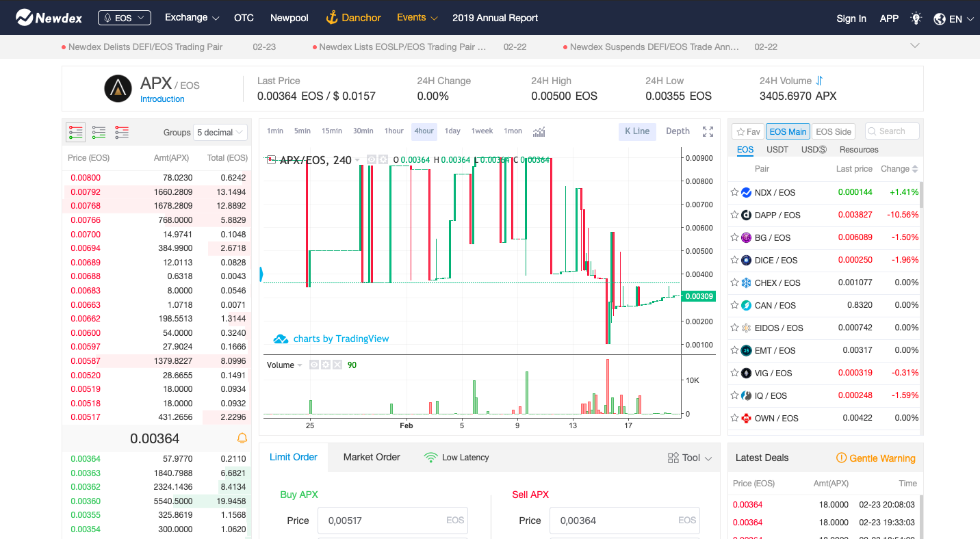Select the 15min chart interval
The width and height of the screenshot is (980, 539).
[332, 131]
